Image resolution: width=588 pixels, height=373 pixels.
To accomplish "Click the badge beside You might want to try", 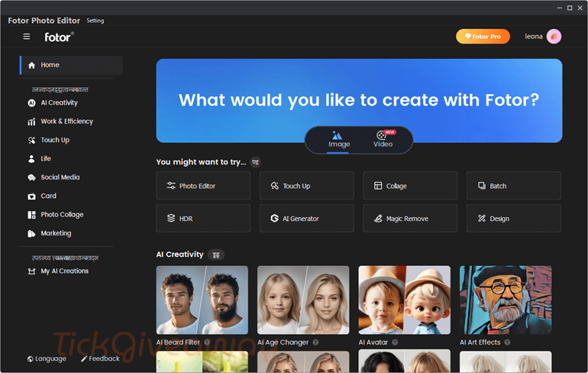I will [255, 162].
